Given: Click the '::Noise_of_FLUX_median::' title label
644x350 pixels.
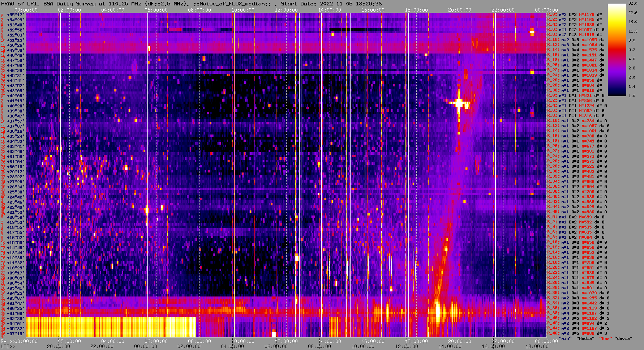Looking at the screenshot, I should click(232, 4).
